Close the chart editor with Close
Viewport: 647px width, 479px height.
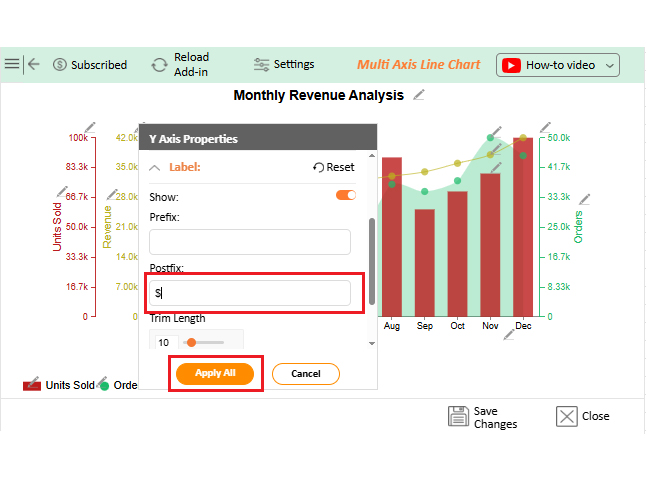582,416
